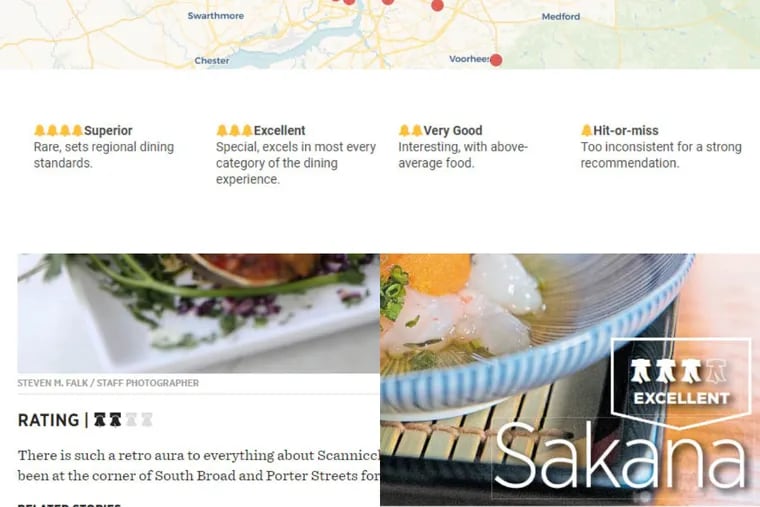Select the Superior rating heading
The height and width of the screenshot is (507, 760).
pos(108,130)
